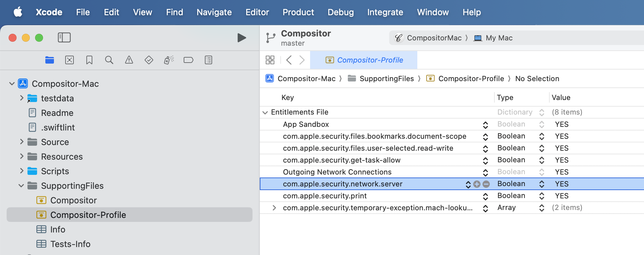Click the add plus button on network.server row
The width and height of the screenshot is (644, 255).
pyautogui.click(x=477, y=184)
